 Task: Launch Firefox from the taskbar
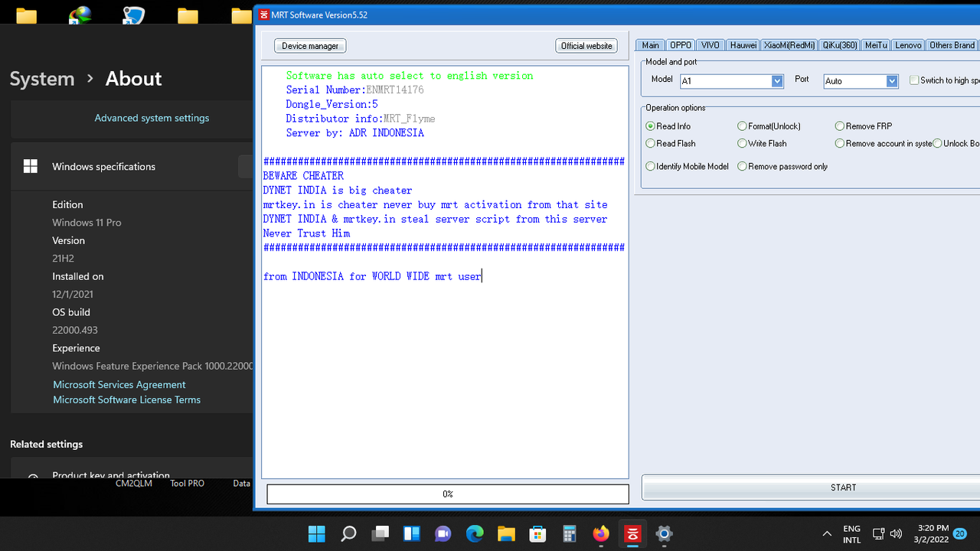click(x=600, y=533)
